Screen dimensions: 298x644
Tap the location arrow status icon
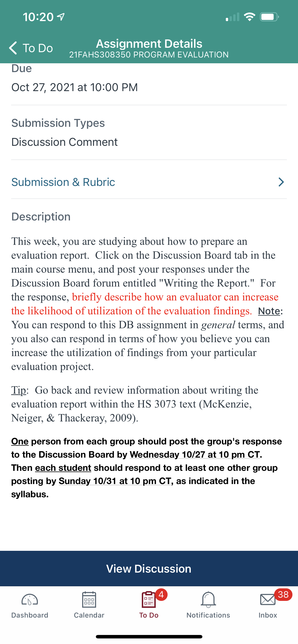click(61, 17)
